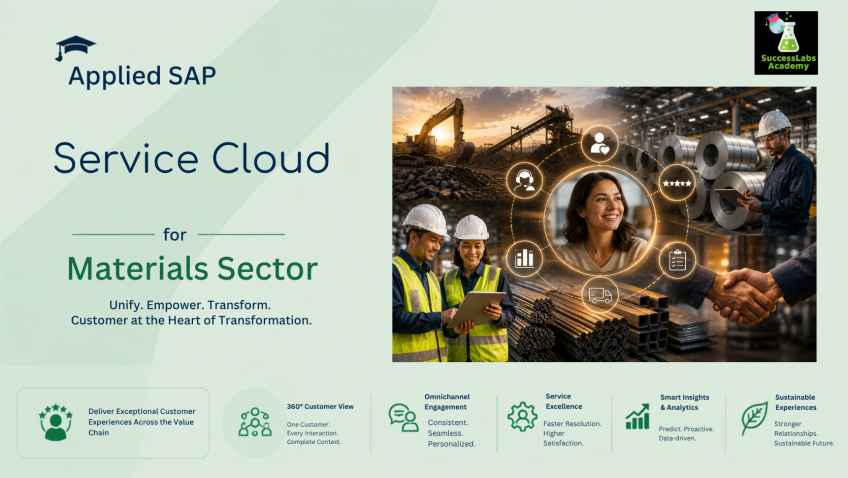Click the headset agent icon in the circle
Screen dimensions: 848x478
pos(524,180)
